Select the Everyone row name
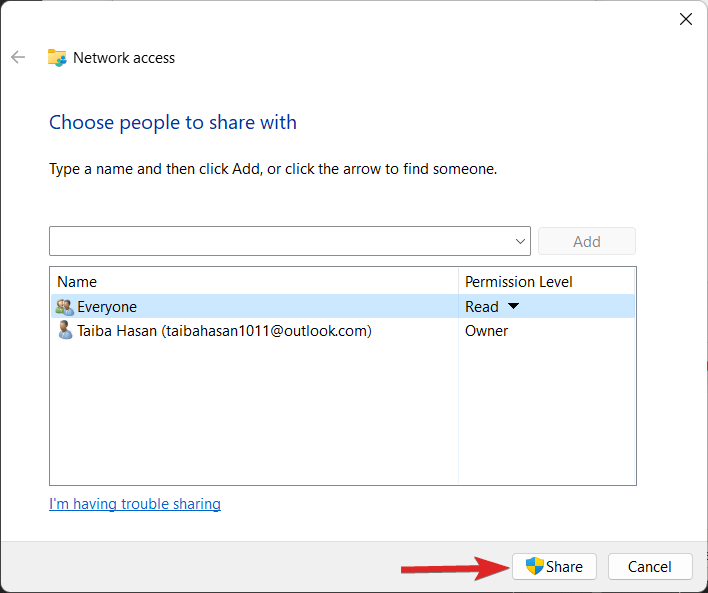Screen dimensions: 708x593 pos(107,307)
